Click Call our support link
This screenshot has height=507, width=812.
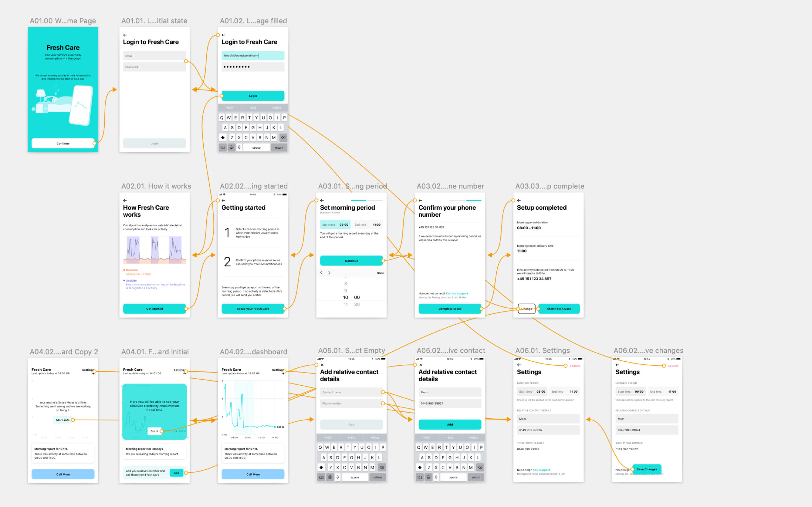click(x=457, y=293)
